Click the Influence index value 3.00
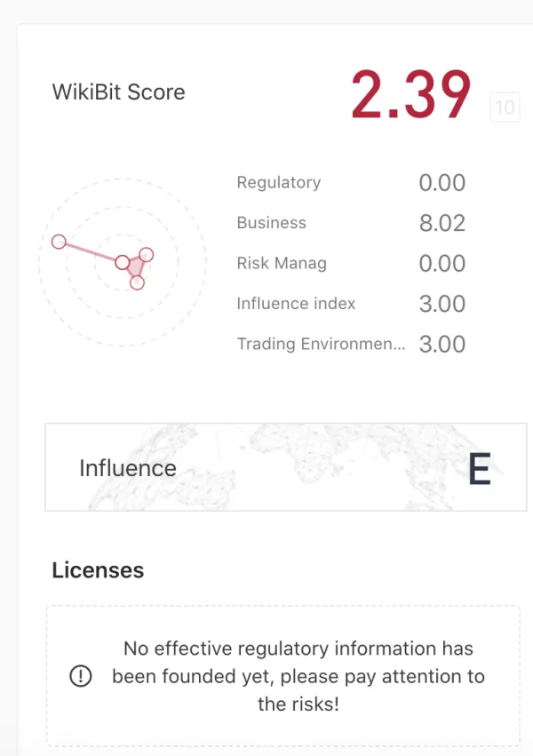The image size is (533, 756). coord(442,304)
